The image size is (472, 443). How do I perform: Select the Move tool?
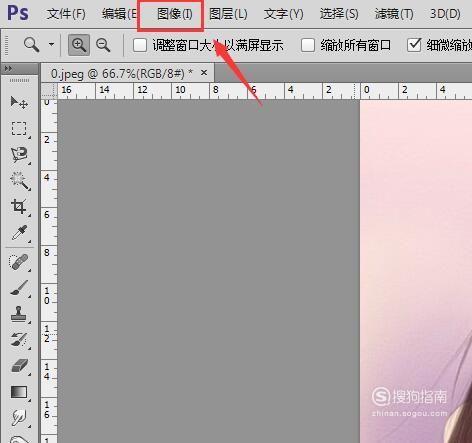pyautogui.click(x=19, y=102)
